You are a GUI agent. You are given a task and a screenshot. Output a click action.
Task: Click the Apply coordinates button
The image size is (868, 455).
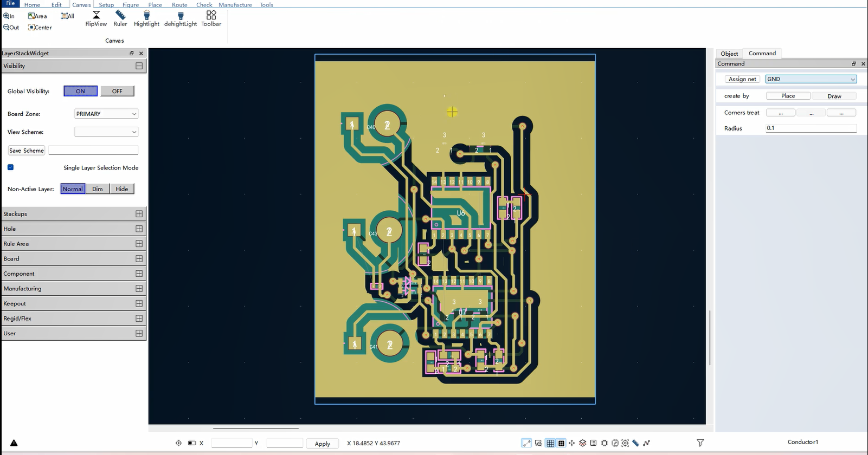tap(322, 444)
